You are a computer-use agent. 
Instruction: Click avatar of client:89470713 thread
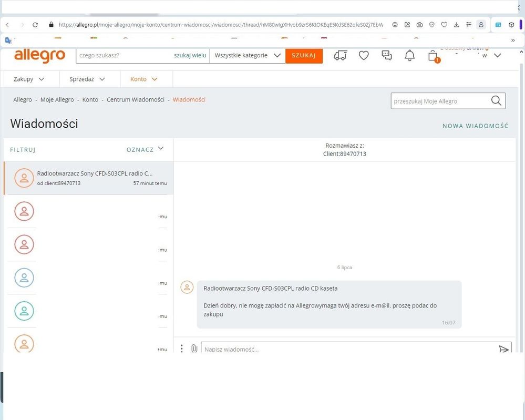(x=24, y=178)
